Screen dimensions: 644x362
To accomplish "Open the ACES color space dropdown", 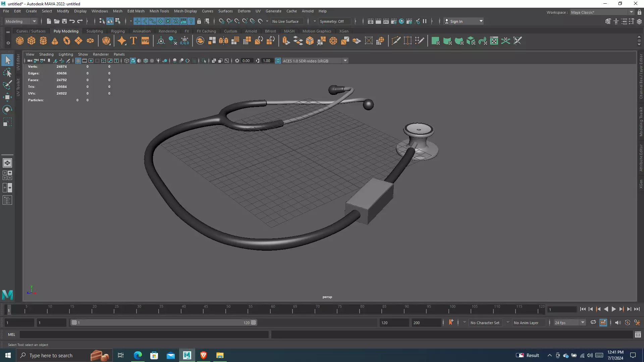I will tap(345, 61).
